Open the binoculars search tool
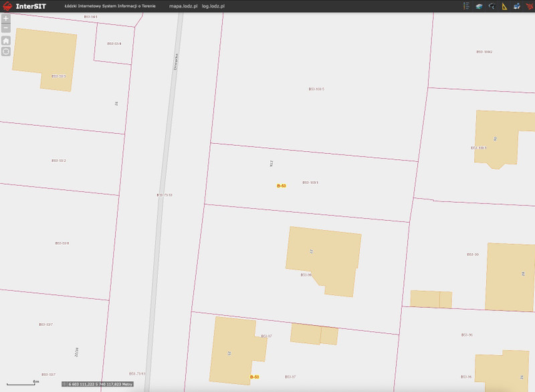This screenshot has width=535, height=392. [492, 6]
